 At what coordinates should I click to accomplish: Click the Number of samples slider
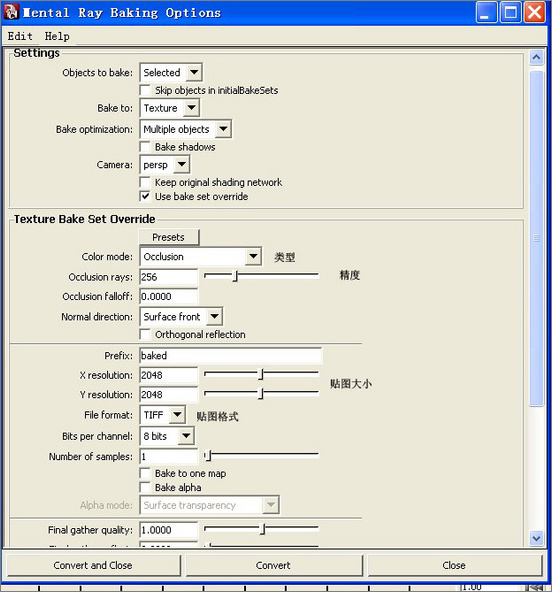(x=261, y=456)
